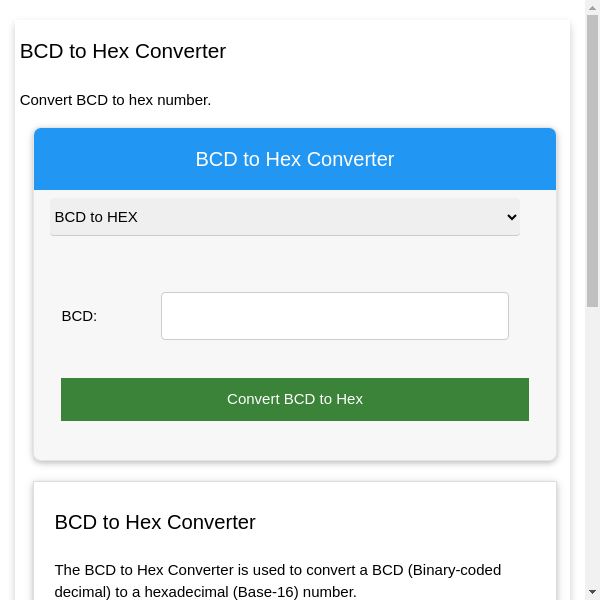The height and width of the screenshot is (600, 600).
Task: Click the vertical scrollbar thumb
Action: point(592,160)
